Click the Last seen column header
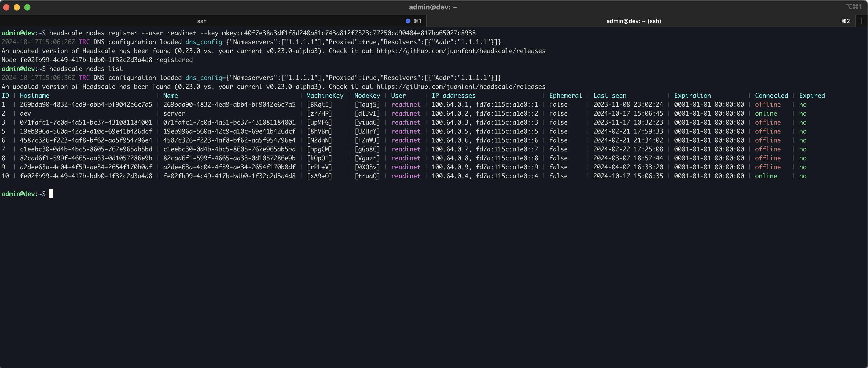The height and width of the screenshot is (368, 868). coord(610,95)
